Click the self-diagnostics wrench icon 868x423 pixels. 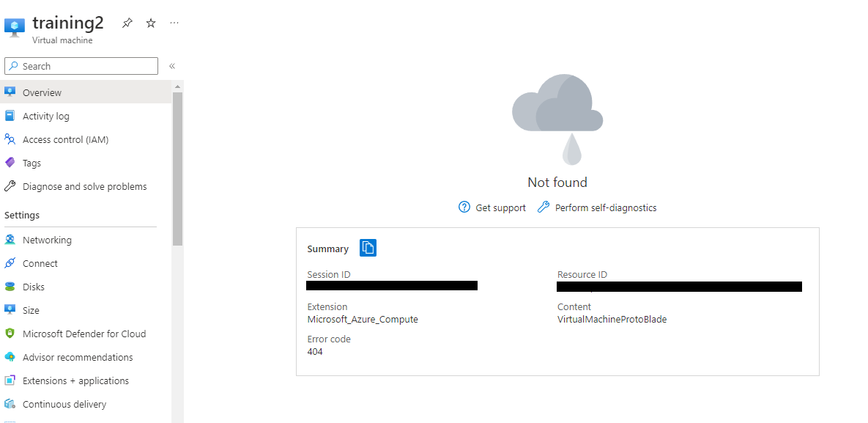[544, 207]
